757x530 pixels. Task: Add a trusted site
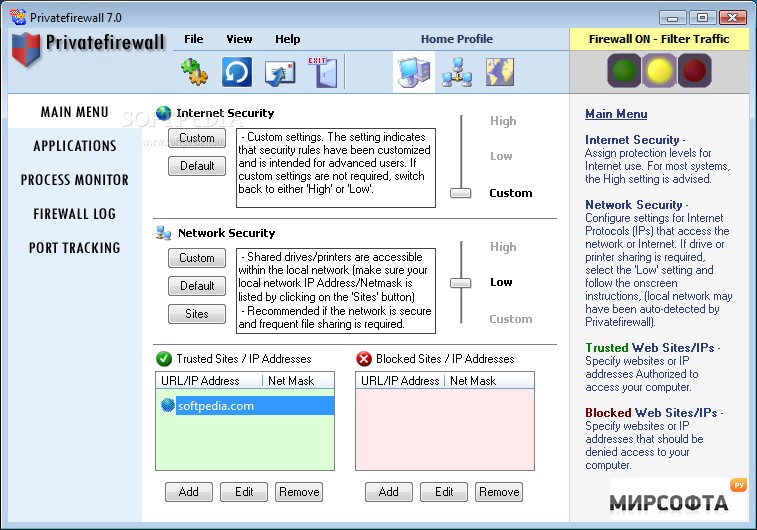(x=189, y=492)
